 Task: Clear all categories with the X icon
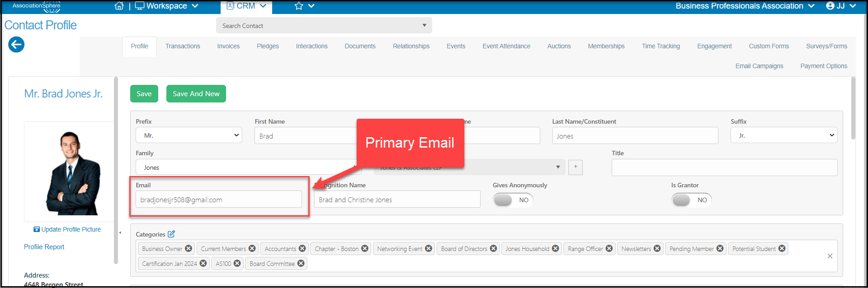[830, 256]
